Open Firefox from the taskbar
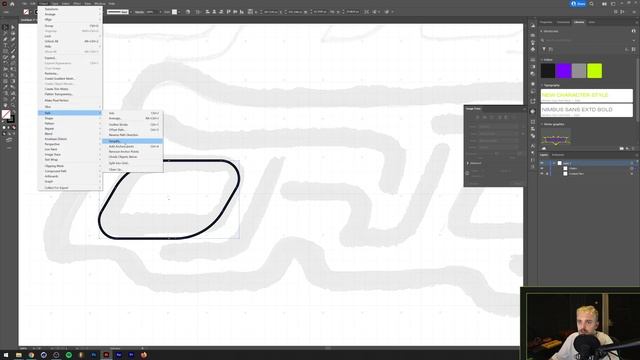 [144, 355]
